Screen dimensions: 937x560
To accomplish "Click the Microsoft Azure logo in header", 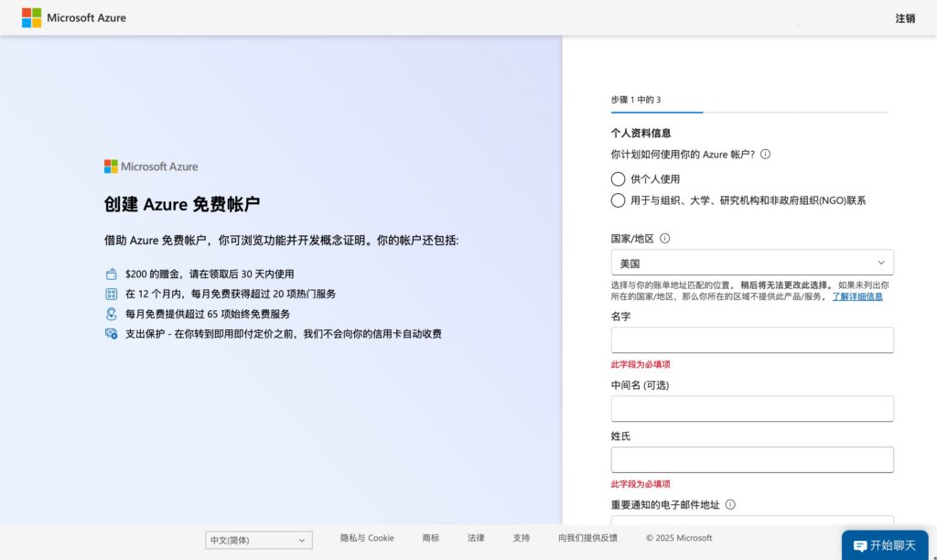I will (74, 17).
